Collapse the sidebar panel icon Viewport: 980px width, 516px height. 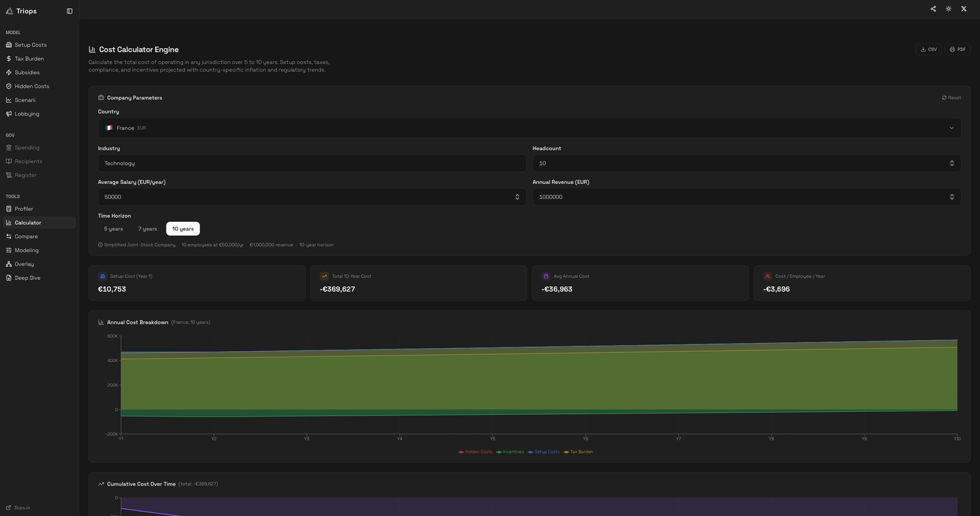click(x=69, y=11)
